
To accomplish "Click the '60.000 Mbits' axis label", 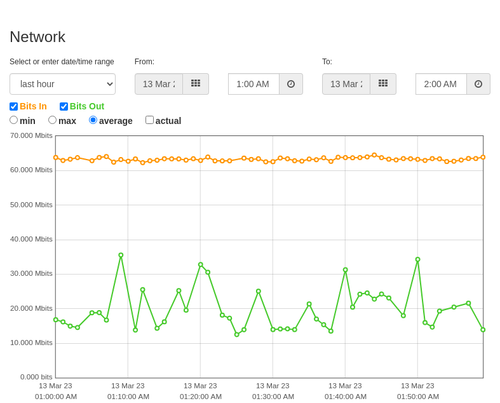I will [x=31, y=170].
